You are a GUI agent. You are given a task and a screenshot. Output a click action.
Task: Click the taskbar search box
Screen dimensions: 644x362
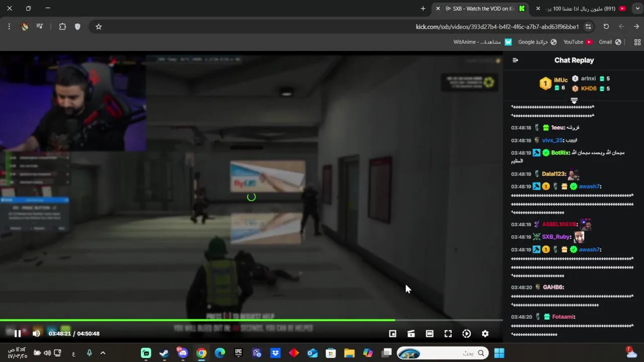coord(443,353)
